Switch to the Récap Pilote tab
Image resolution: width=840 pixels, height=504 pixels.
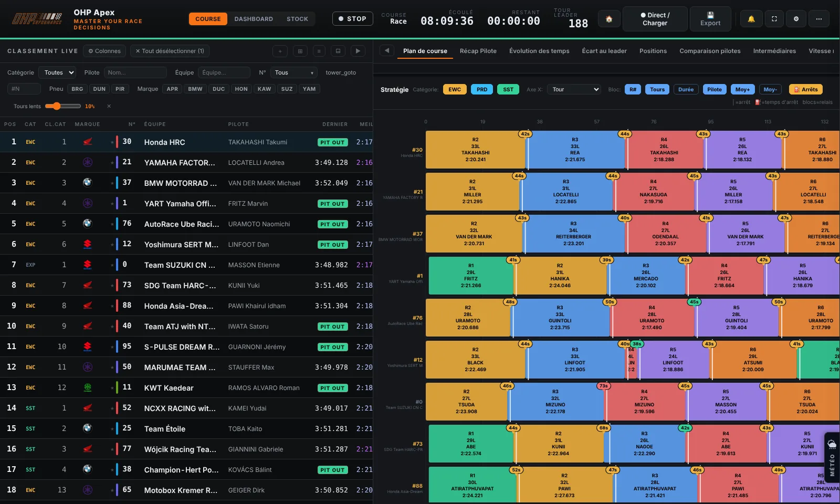(478, 51)
